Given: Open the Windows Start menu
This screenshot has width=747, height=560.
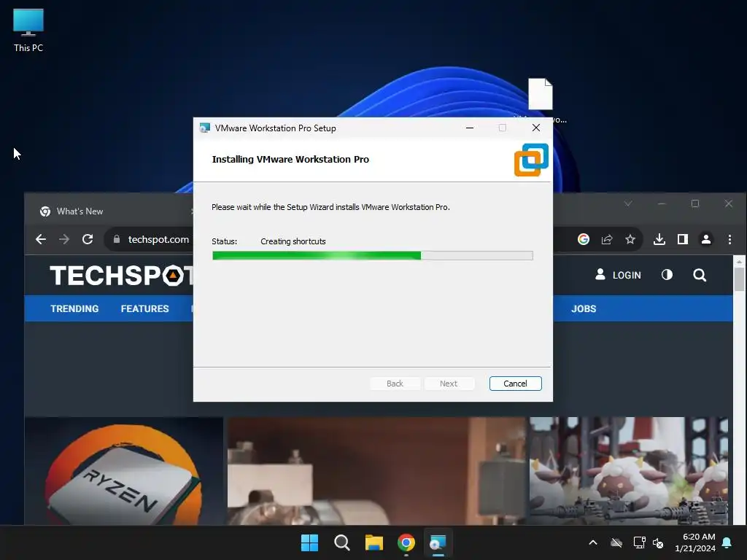Looking at the screenshot, I should (x=309, y=542).
